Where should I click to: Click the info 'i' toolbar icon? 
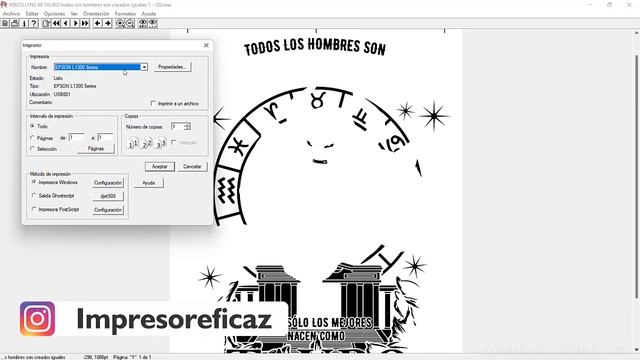(24, 24)
